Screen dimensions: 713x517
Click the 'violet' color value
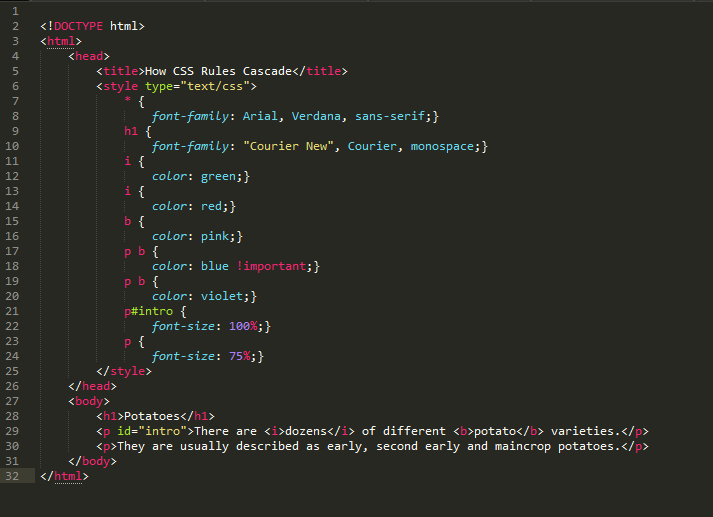(x=222, y=296)
